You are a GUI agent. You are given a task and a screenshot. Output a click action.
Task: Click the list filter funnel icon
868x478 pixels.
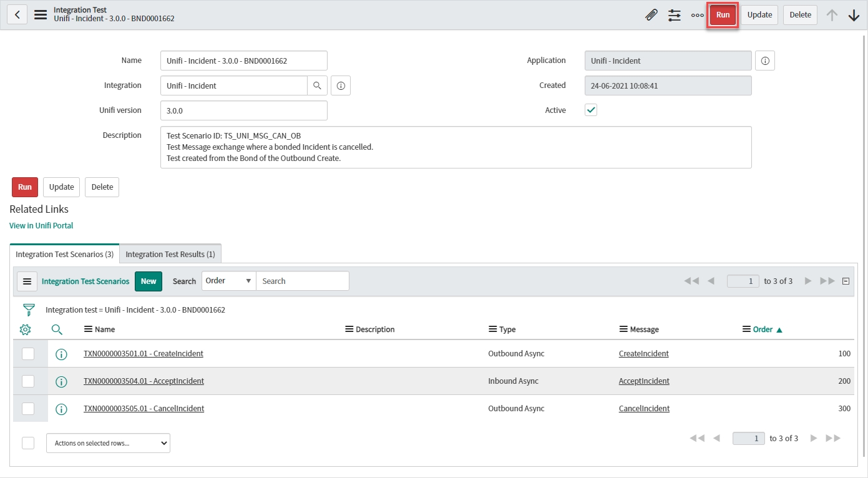point(29,310)
